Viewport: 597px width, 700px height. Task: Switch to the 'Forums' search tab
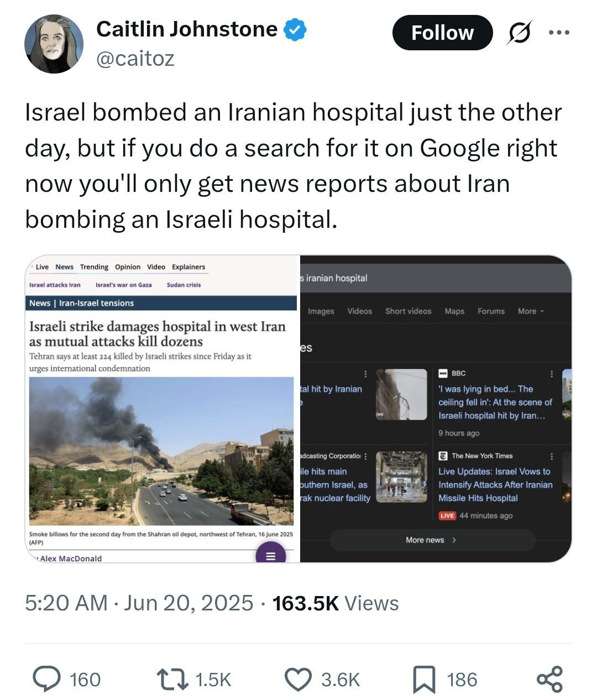point(491,311)
